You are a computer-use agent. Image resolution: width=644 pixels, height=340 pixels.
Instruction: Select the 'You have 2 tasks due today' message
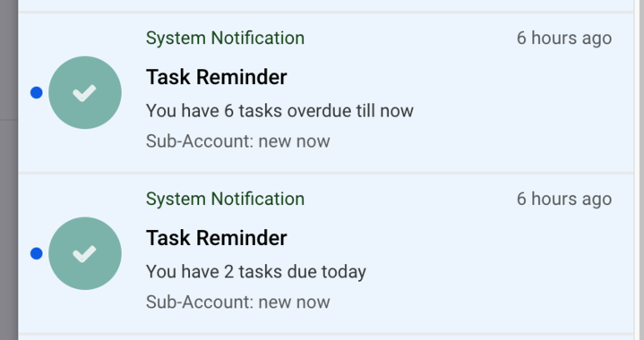(256, 271)
